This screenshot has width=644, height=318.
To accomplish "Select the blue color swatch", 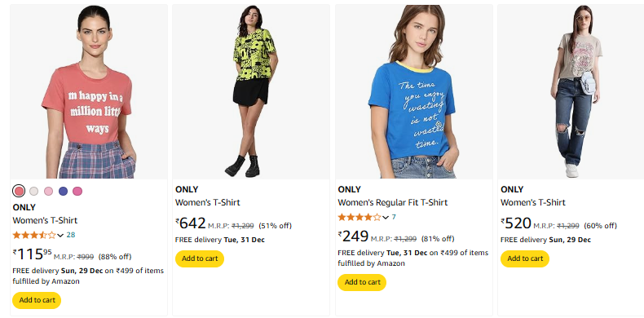I will 63,191.
